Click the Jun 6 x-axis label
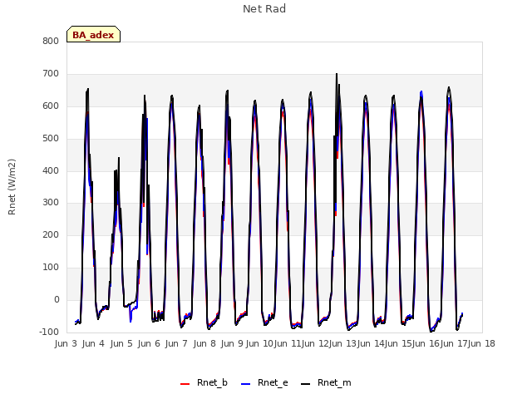 point(149,343)
